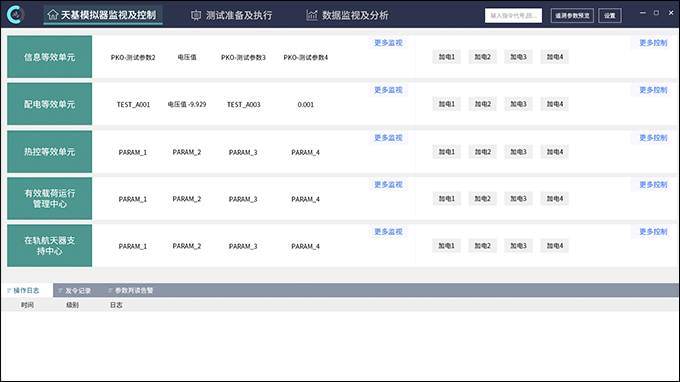Image resolution: width=680 pixels, height=382 pixels.
Task: Click 加电3 in 热控等效单元 row
Action: [518, 152]
